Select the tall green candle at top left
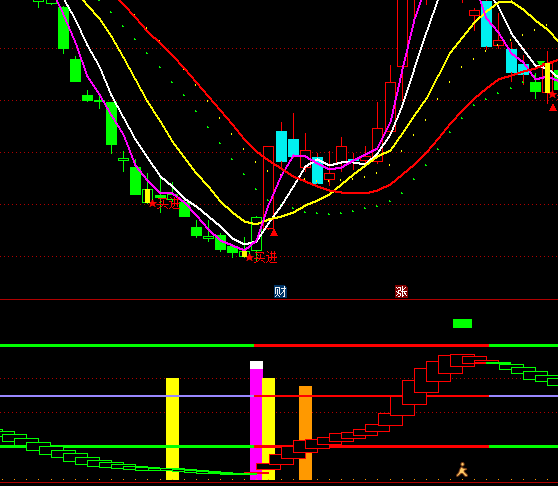558x486 pixels. (x=64, y=27)
